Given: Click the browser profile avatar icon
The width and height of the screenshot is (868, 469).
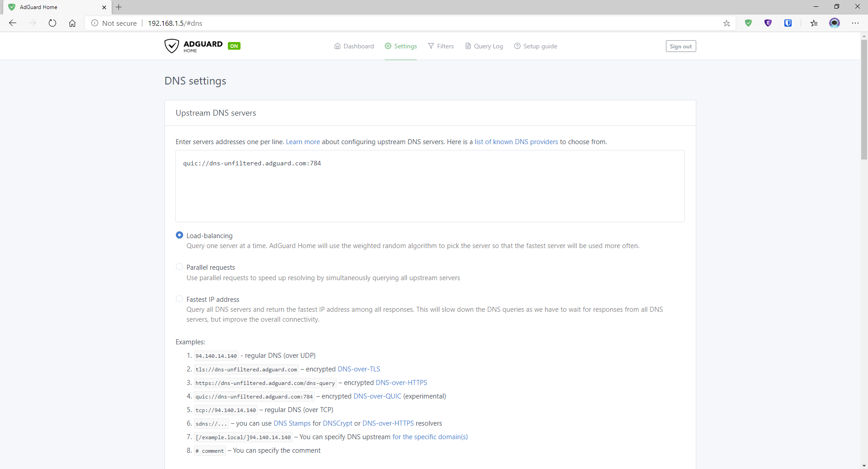Looking at the screenshot, I should pos(835,23).
